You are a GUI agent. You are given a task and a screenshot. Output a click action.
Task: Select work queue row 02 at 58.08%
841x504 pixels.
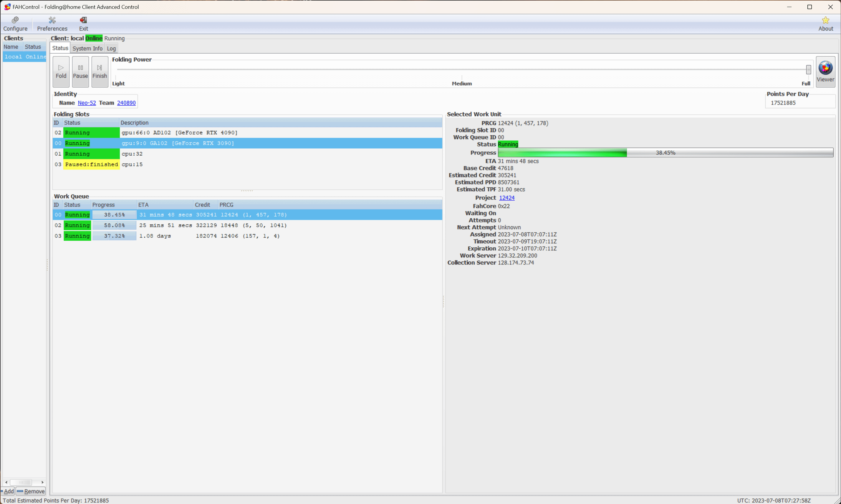(x=247, y=225)
